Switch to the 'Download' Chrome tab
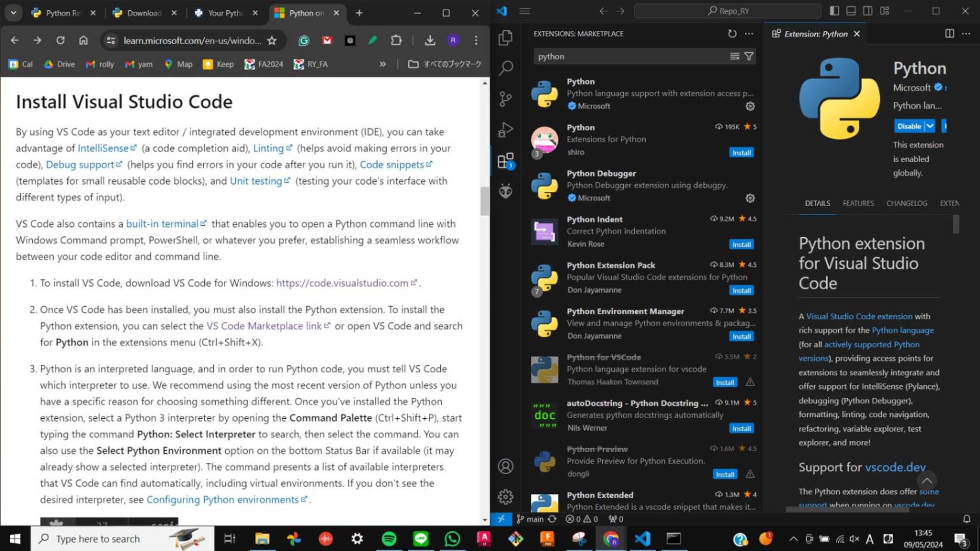The image size is (980, 551). click(x=145, y=13)
